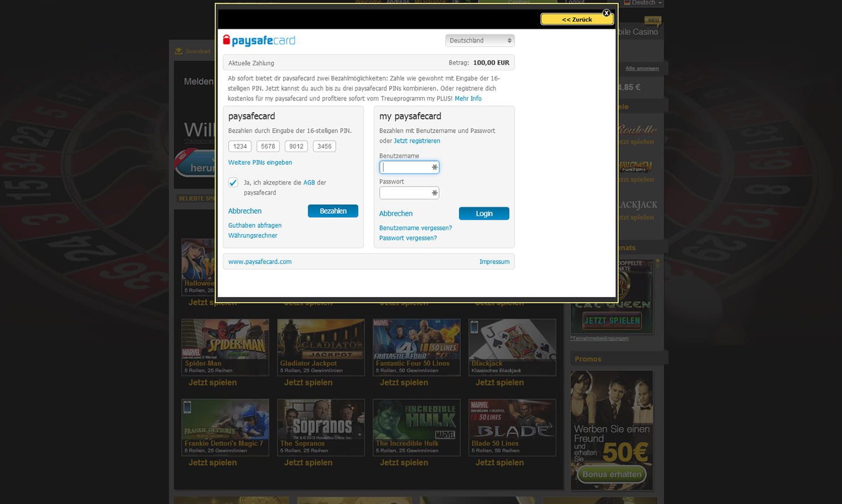Open the Deutsch language dropdown

tap(643, 3)
